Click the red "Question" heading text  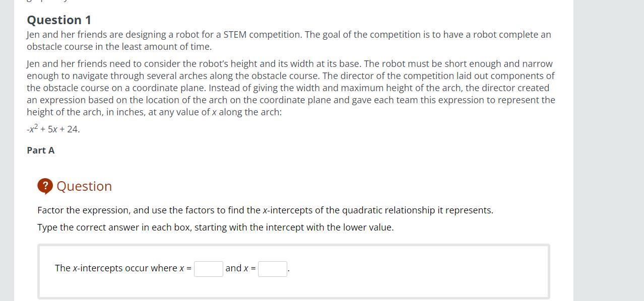click(x=84, y=186)
